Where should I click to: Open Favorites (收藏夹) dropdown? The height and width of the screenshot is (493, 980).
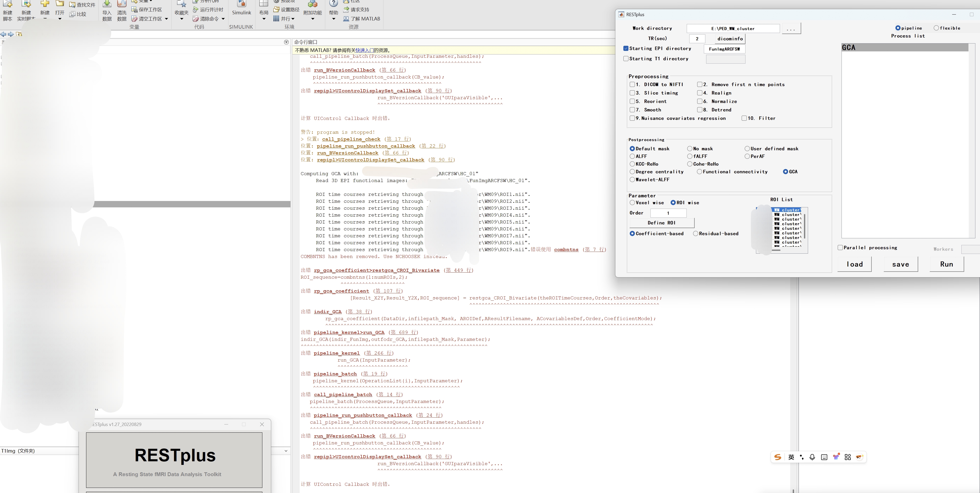click(x=181, y=19)
